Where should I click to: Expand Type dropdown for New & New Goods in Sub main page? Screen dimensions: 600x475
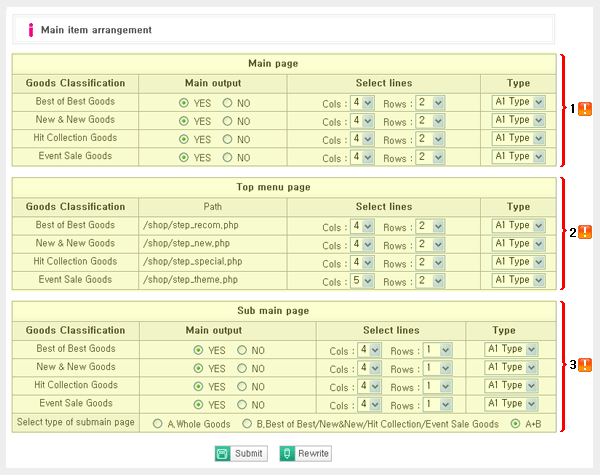[511, 368]
